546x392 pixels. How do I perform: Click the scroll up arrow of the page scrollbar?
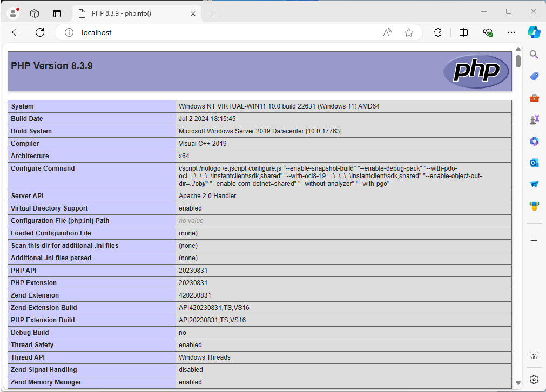[518, 49]
